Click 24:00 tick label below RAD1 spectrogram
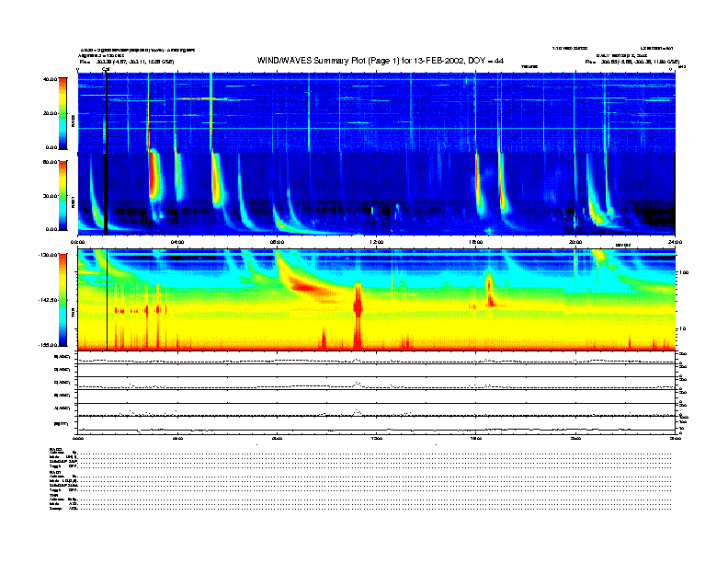Image resolution: width=728 pixels, height=563 pixels. pyautogui.click(x=675, y=242)
